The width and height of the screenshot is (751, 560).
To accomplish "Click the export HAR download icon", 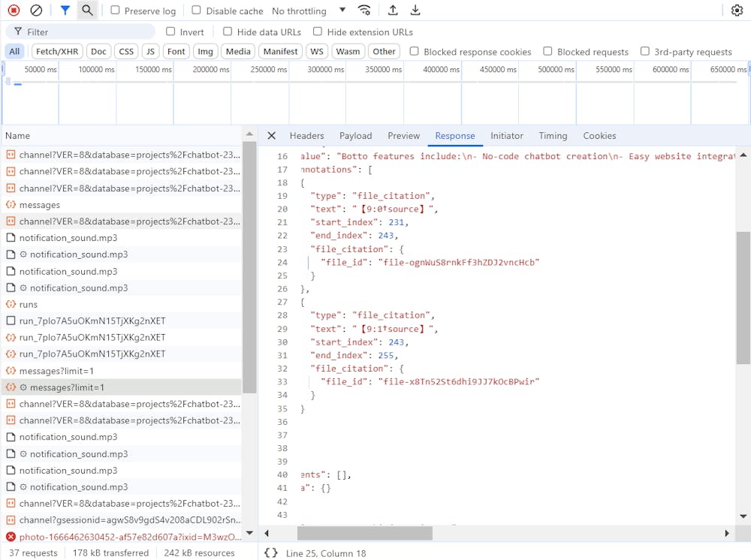I will click(415, 11).
